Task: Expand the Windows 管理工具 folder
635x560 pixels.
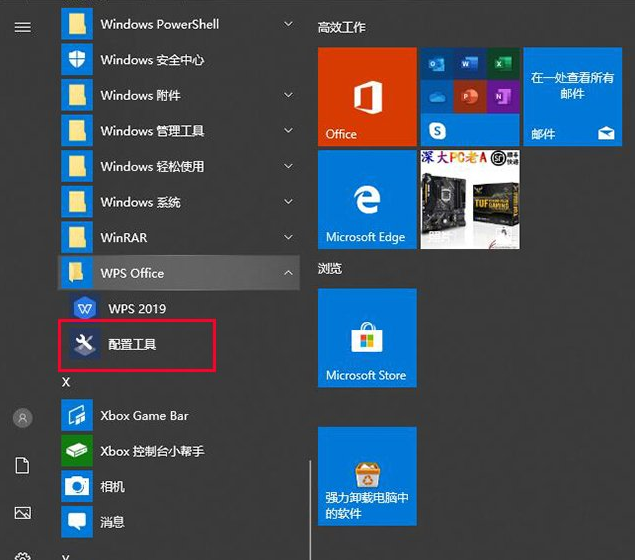Action: point(180,131)
